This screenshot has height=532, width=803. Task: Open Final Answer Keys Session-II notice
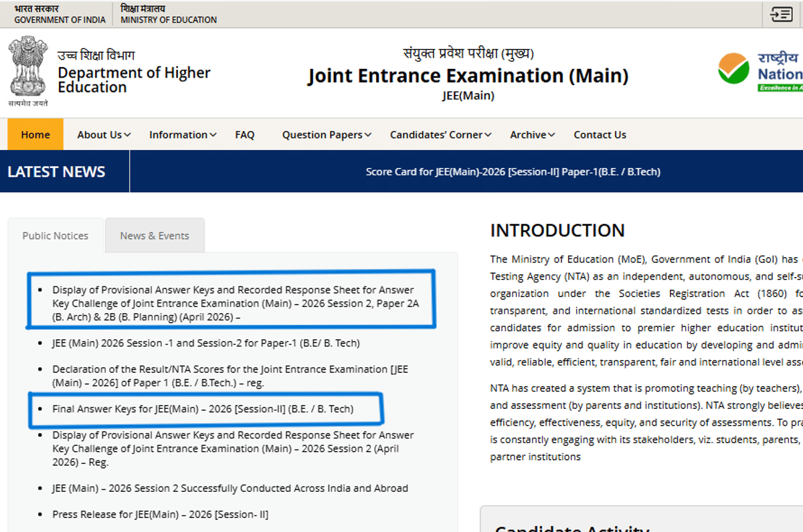203,408
